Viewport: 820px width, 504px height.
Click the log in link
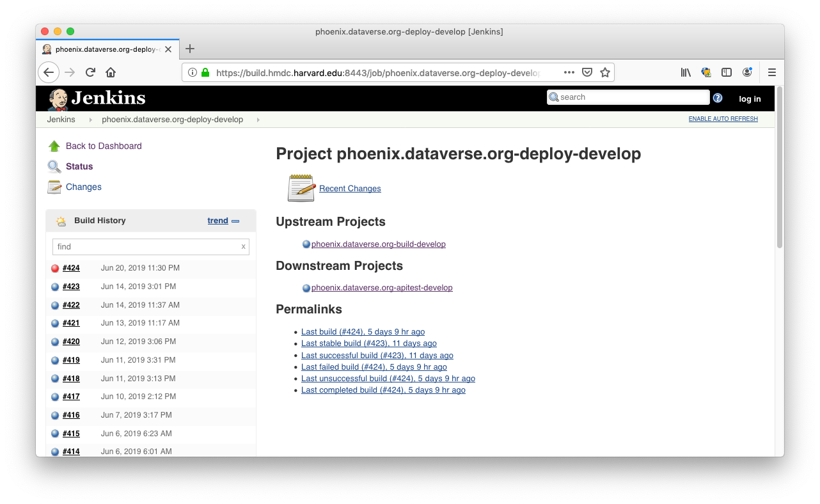(750, 98)
